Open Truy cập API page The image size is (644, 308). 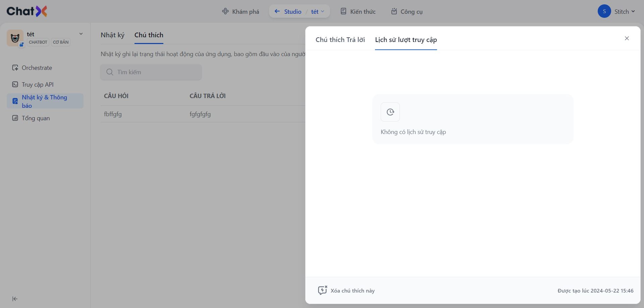click(x=38, y=85)
